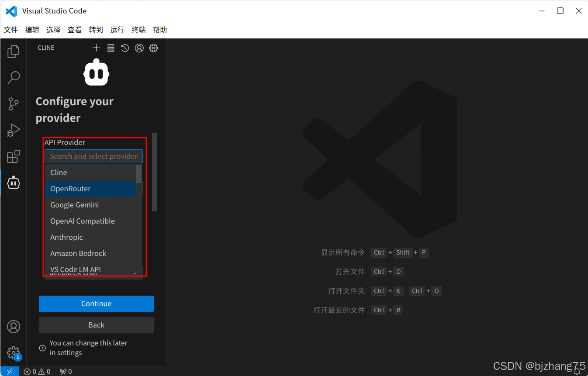588x376 pixels.
Task: Open the Search view in activity bar
Action: [x=14, y=78]
